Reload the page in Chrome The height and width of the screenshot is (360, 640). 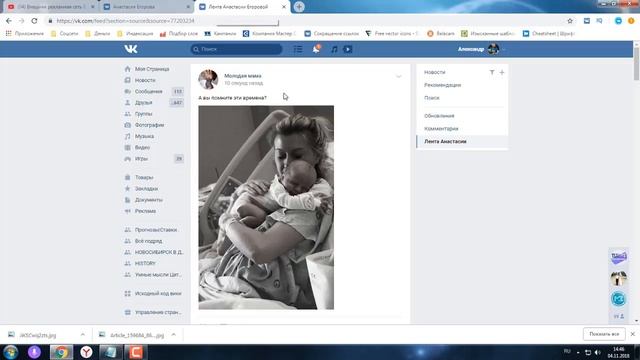(34, 21)
